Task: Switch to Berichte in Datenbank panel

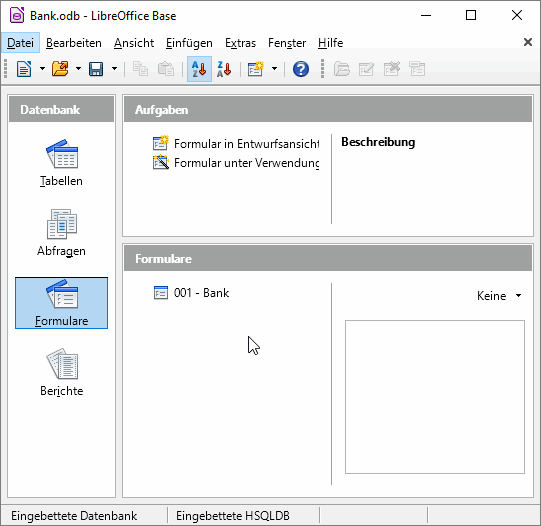Action: point(62,373)
